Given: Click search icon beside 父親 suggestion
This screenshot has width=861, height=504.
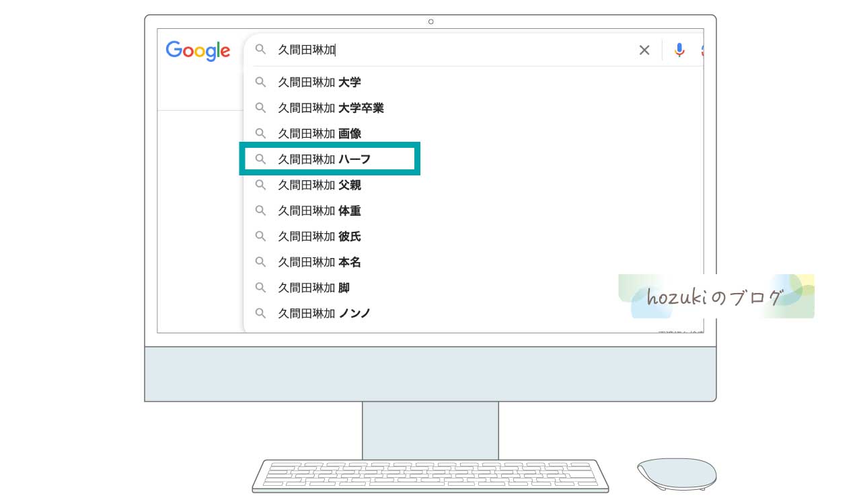Looking at the screenshot, I should pos(260,185).
